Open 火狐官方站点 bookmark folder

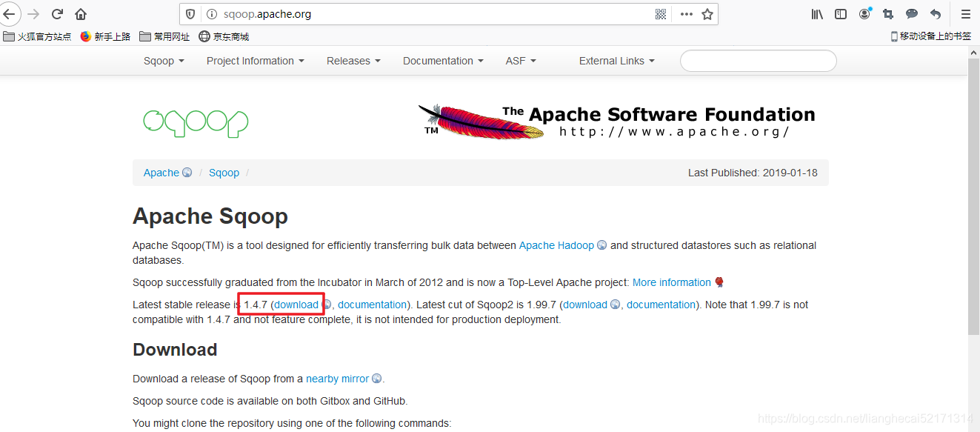pyautogui.click(x=37, y=36)
